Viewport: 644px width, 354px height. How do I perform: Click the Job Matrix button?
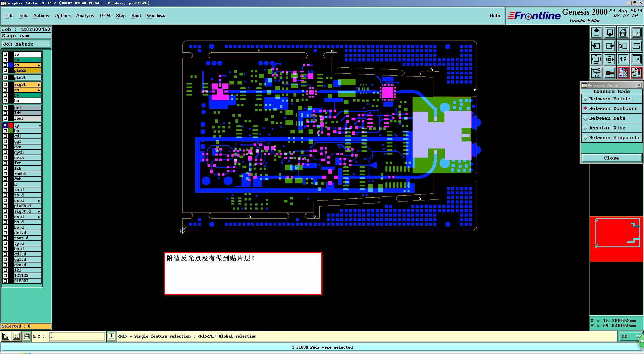click(x=26, y=44)
